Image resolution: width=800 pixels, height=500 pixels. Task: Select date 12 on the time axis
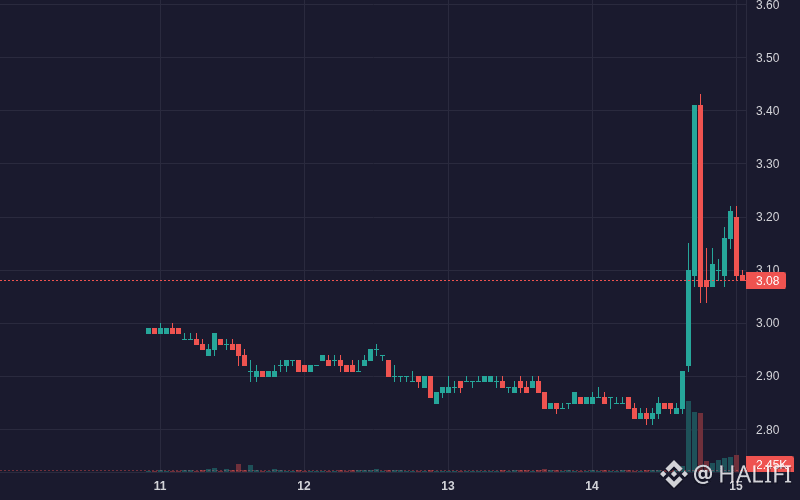coord(304,486)
